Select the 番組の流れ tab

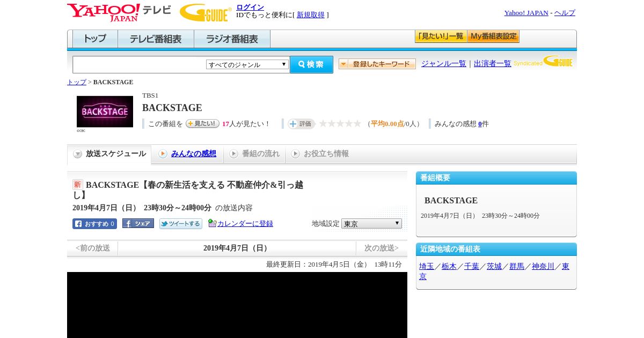tap(254, 154)
